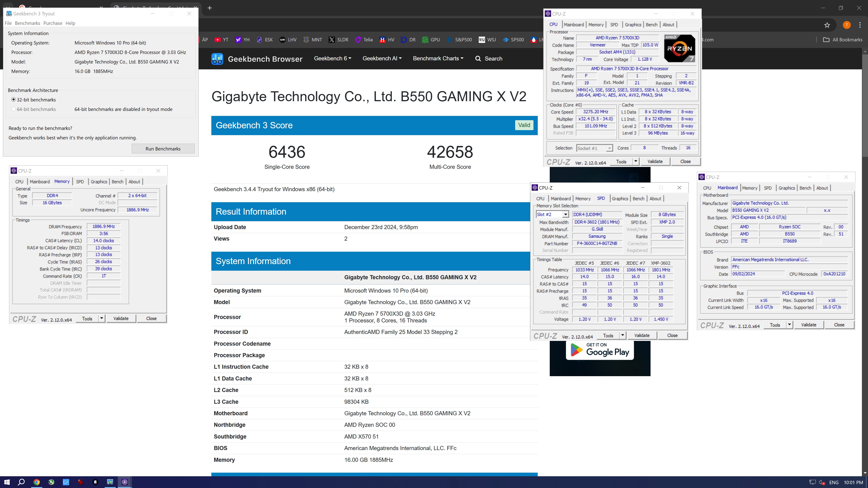Image resolution: width=868 pixels, height=488 pixels.
Task: Open Tools arrow in CPU-Z Memory window
Action: point(102,318)
